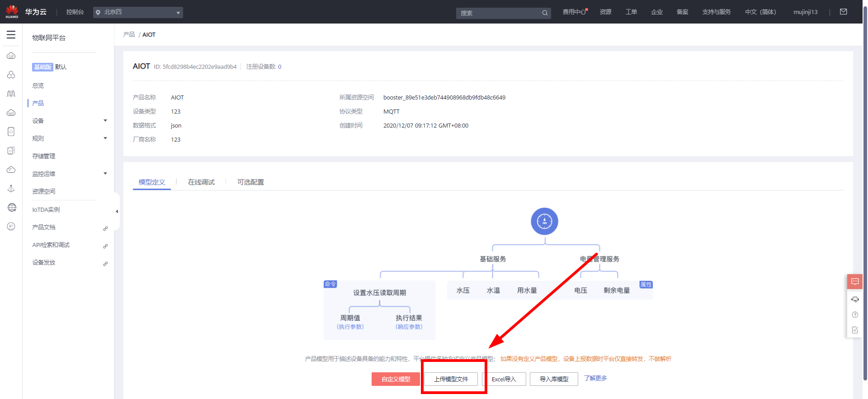Click the 用水量 property in the model
The height and width of the screenshot is (399, 868).
click(527, 290)
